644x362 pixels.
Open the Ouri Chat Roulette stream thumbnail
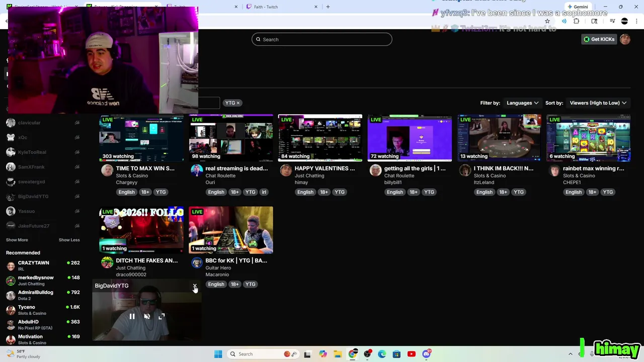(231, 138)
